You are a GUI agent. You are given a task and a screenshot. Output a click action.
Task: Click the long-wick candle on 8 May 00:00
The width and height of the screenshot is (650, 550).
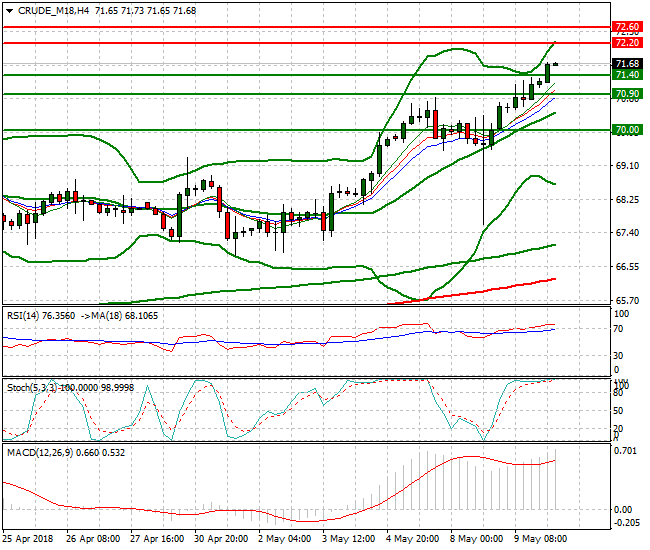[x=483, y=170]
